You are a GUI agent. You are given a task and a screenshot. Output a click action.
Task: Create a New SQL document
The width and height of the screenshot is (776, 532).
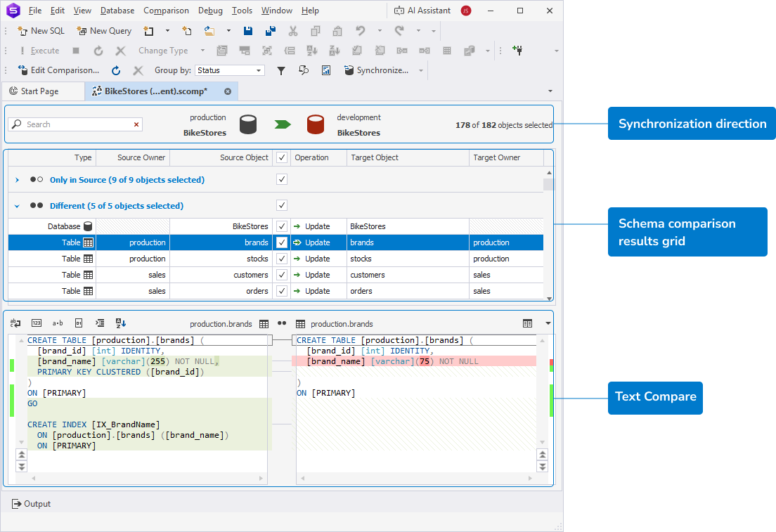[x=41, y=31]
